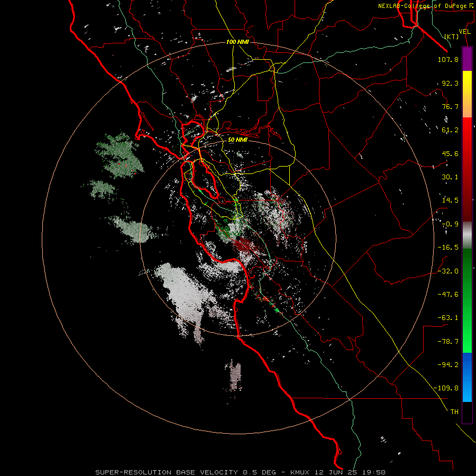Select the -16.5 velocity scale value
The height and width of the screenshot is (476, 476).
(448, 248)
